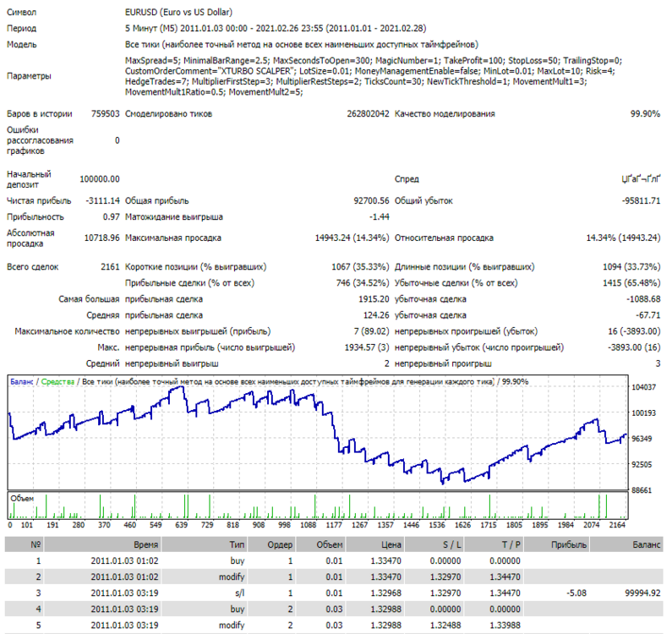Click gross loss value -95811.71
672x634 pixels.
641,200
